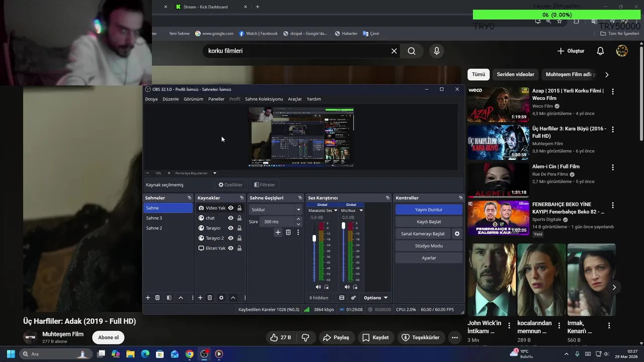The image size is (644, 362).
Task: Open virtual camera settings gear
Action: pyautogui.click(x=457, y=234)
